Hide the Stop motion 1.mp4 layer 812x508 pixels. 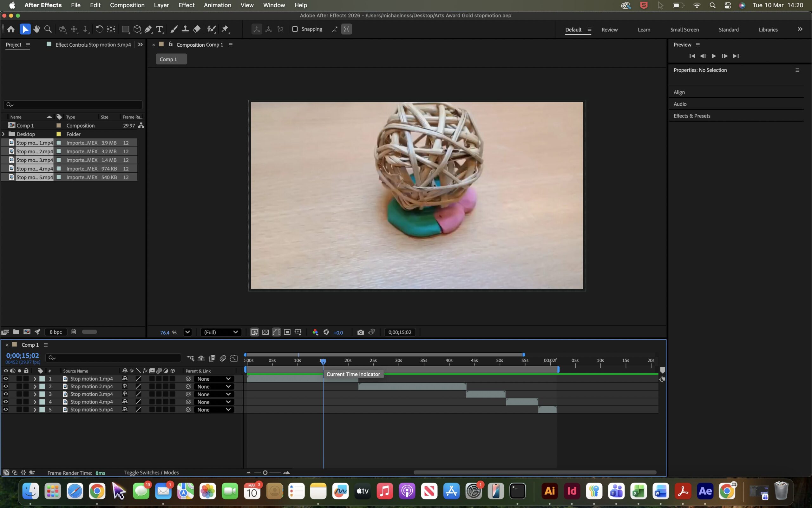coord(6,379)
